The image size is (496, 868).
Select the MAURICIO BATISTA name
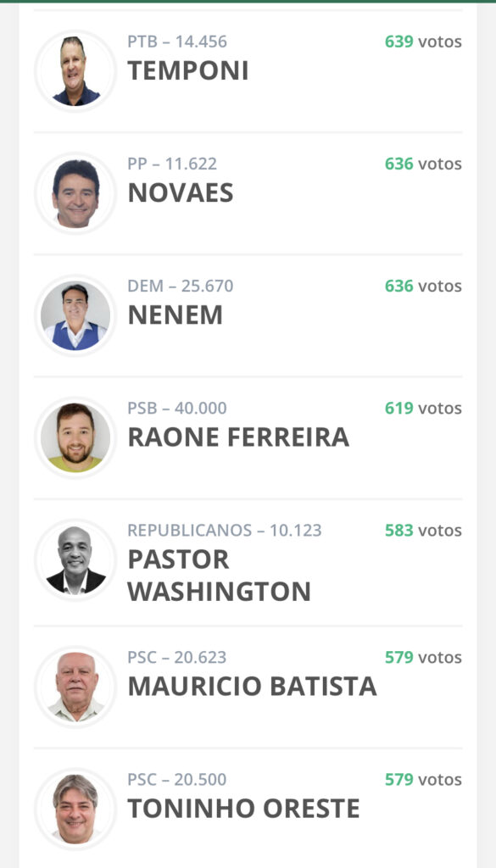(253, 687)
